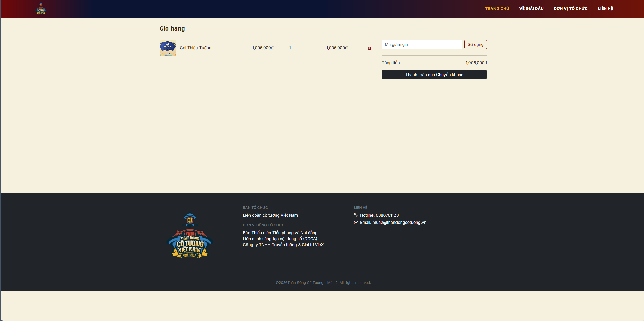Click Báo Thiếu niên Tiền phong và Nhi đồng
Image resolution: width=644 pixels, height=321 pixels.
[280, 233]
